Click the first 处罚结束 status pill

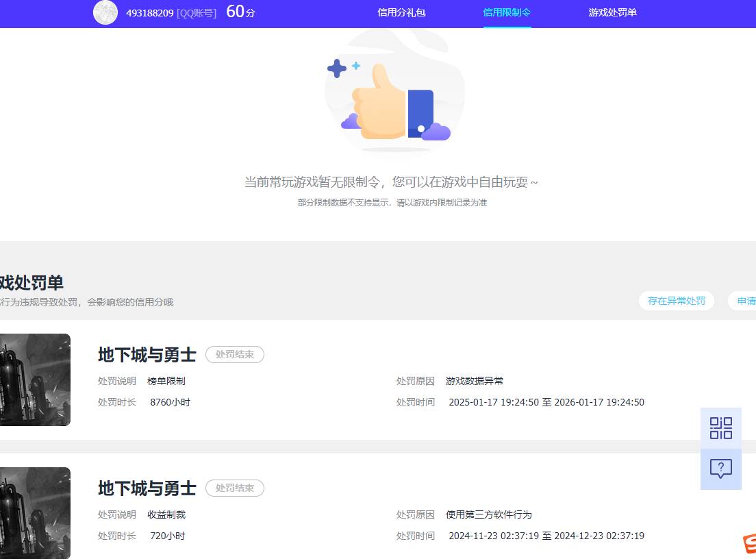(235, 354)
